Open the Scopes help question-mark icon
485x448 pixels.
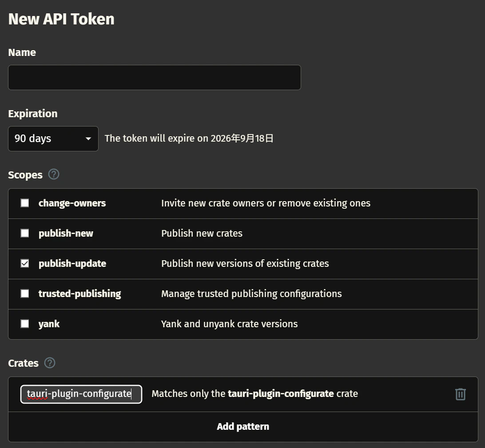click(53, 174)
